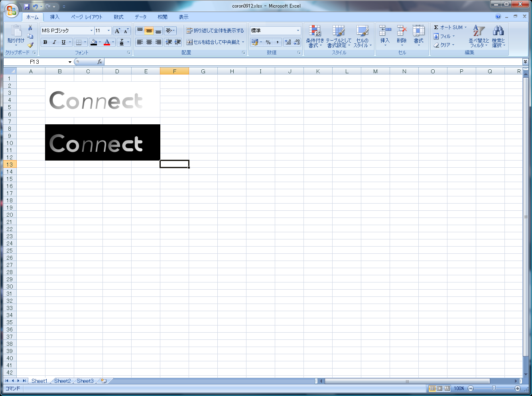Adjust the zoom slider handle

pos(494,388)
